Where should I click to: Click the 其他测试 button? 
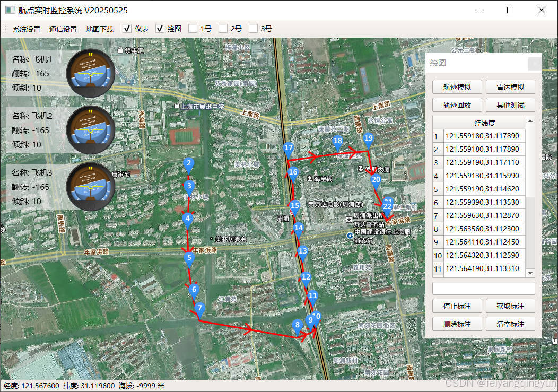(510, 105)
